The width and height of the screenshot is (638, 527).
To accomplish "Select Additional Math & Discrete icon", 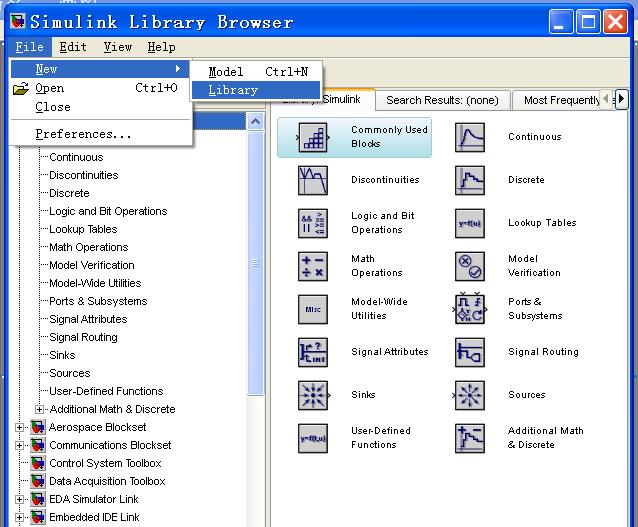I will (470, 438).
